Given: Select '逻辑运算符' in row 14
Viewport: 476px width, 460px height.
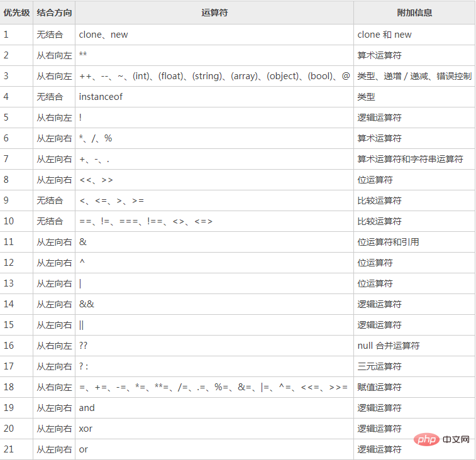Looking at the screenshot, I should click(x=414, y=304).
